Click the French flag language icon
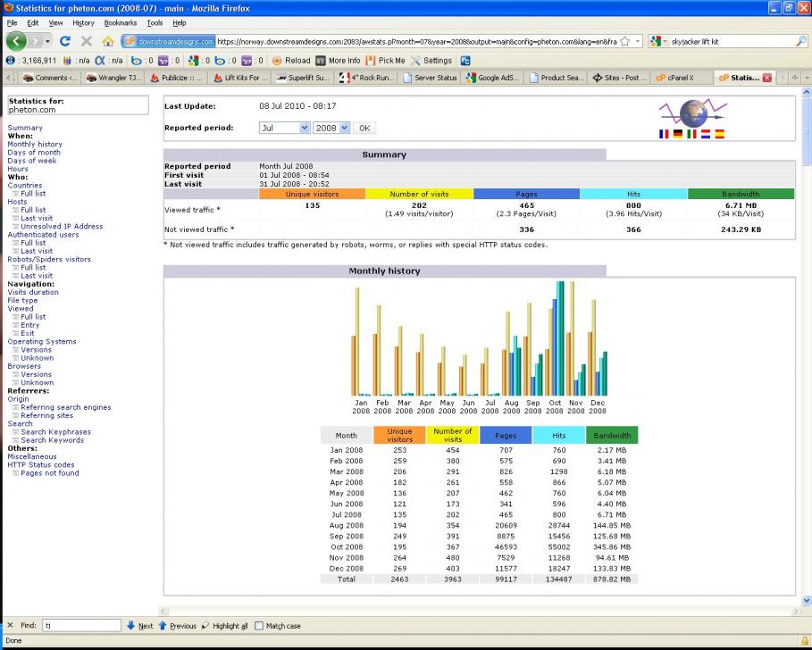 pos(663,134)
